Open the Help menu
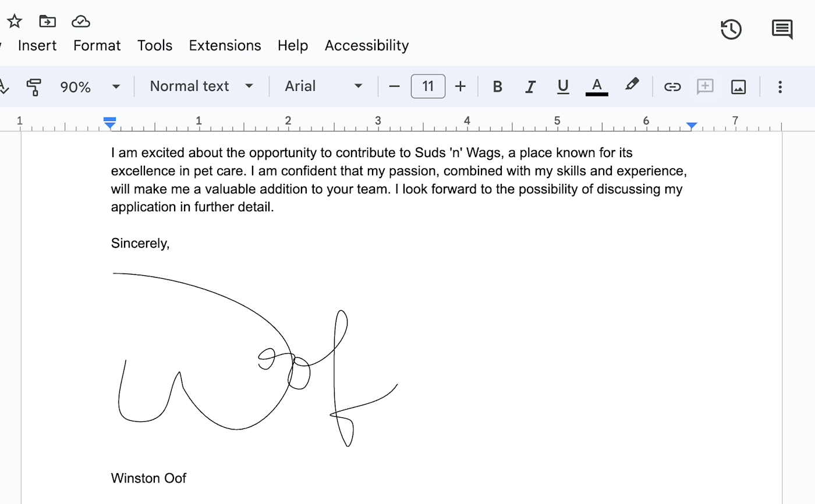This screenshot has height=504, width=815. point(293,45)
